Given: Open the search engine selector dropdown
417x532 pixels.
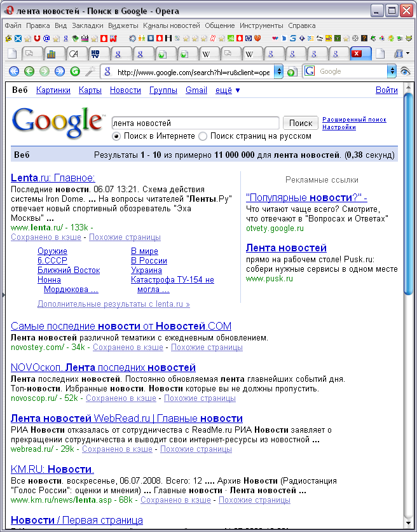Looking at the screenshot, I should coord(392,71).
